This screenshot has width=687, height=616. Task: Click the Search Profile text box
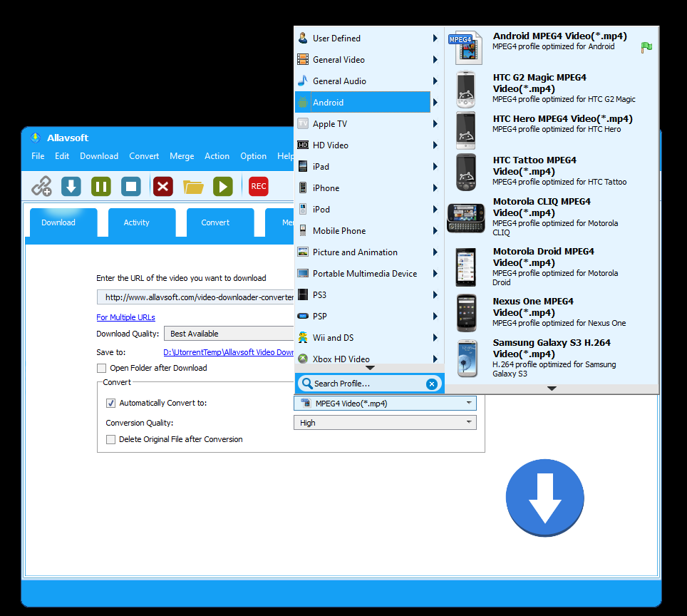click(x=368, y=384)
